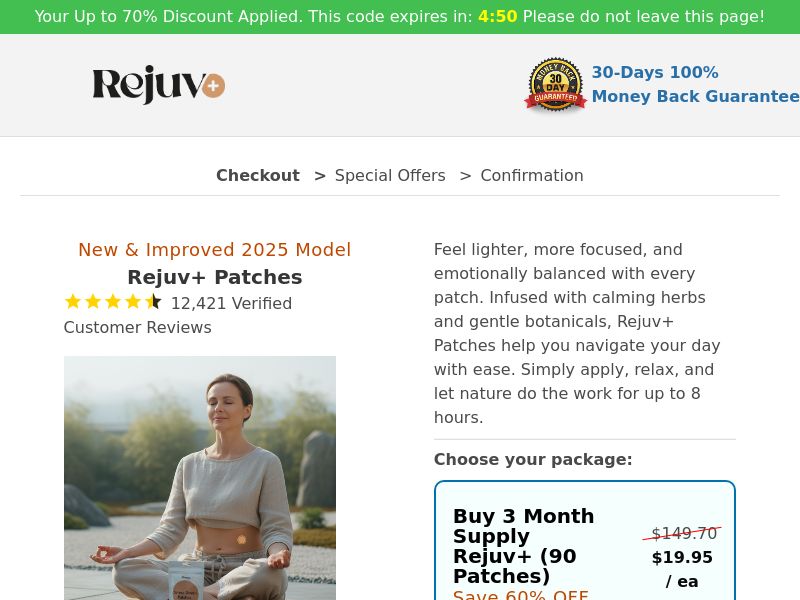Screen dimensions: 800x600
Task: Click the product pouch in the photo
Action: click(186, 581)
